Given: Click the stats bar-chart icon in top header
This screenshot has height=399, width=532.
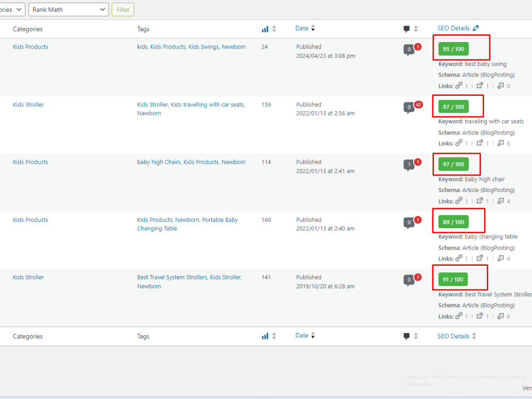Looking at the screenshot, I should tap(265, 29).
